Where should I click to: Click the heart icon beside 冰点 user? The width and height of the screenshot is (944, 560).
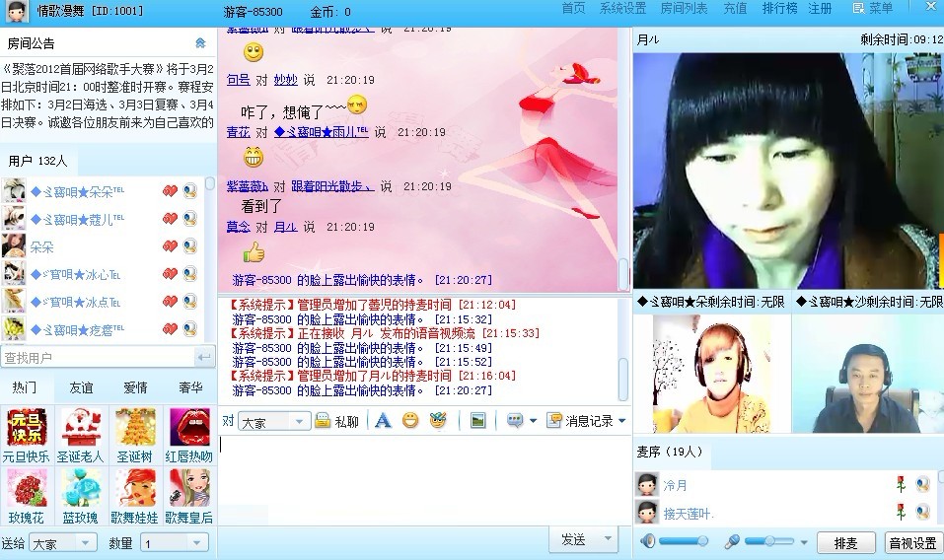click(170, 302)
